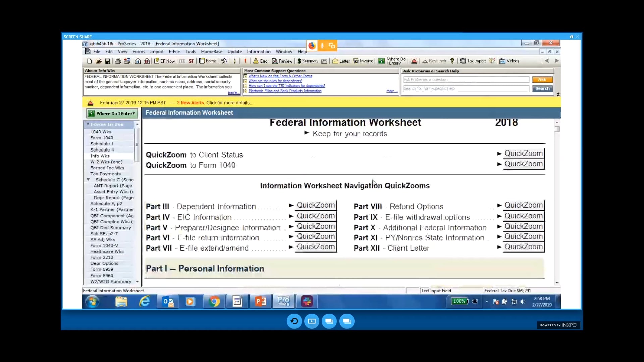644x362 pixels.
Task: Open the EF Now e-file tool
Action: (x=165, y=61)
